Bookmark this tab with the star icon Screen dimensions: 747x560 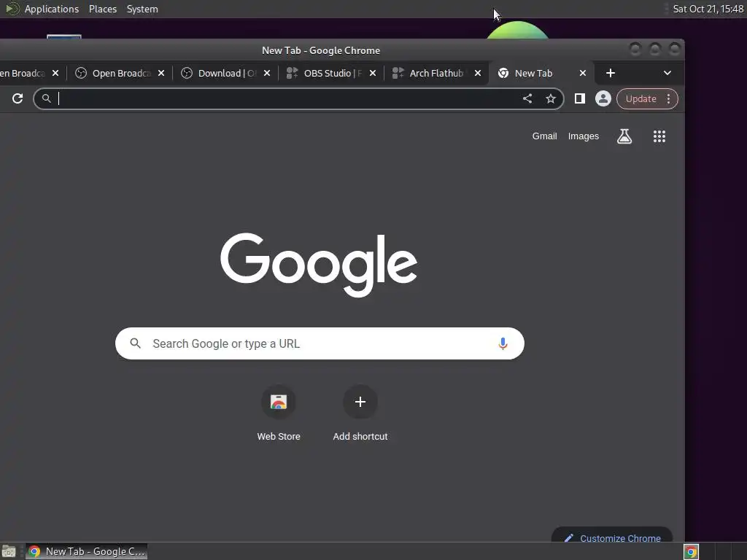[x=551, y=98]
